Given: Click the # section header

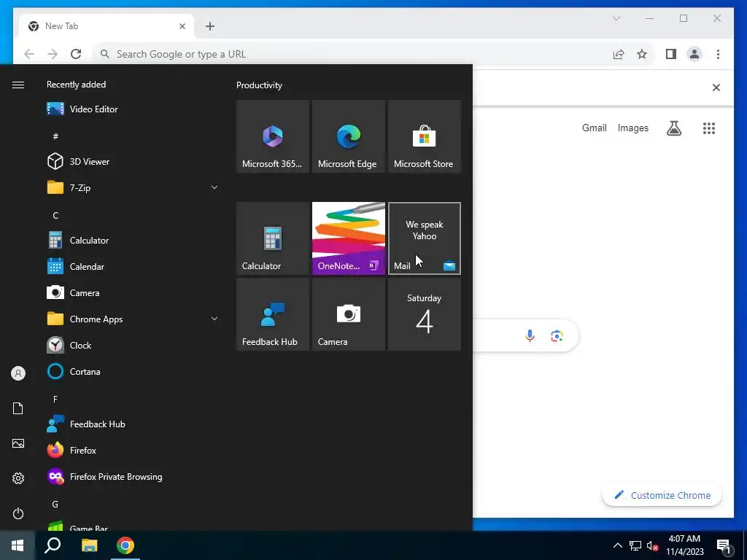Looking at the screenshot, I should (x=55, y=136).
